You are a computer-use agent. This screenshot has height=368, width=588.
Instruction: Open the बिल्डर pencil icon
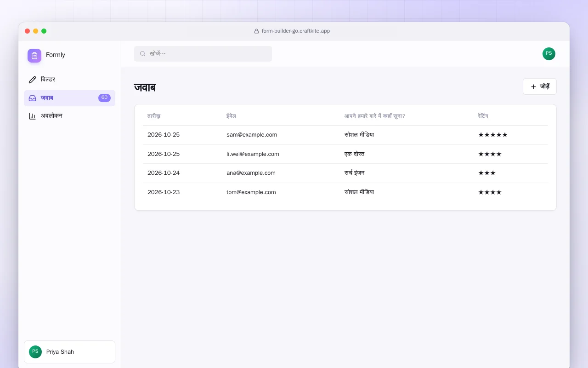(x=32, y=80)
